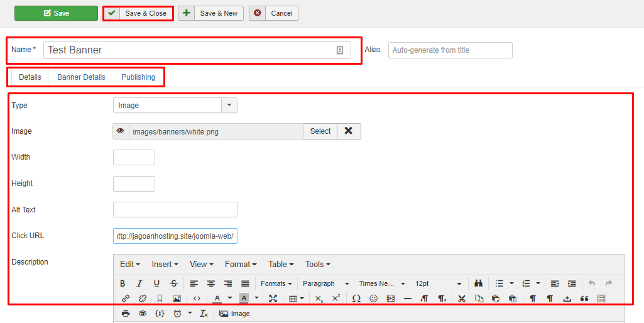Apply the text color swatch
This screenshot has height=323, width=644.
coord(217,298)
